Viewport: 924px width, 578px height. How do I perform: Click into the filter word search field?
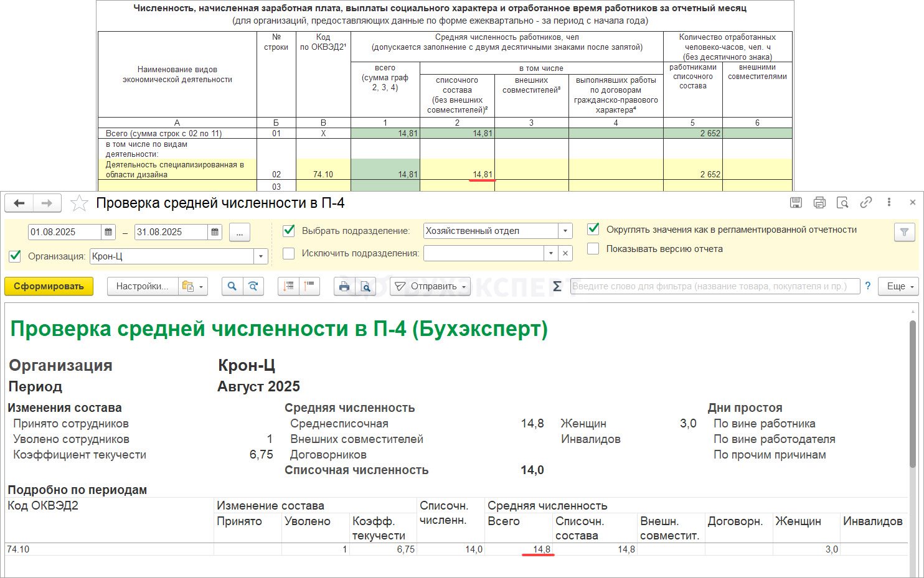(714, 286)
